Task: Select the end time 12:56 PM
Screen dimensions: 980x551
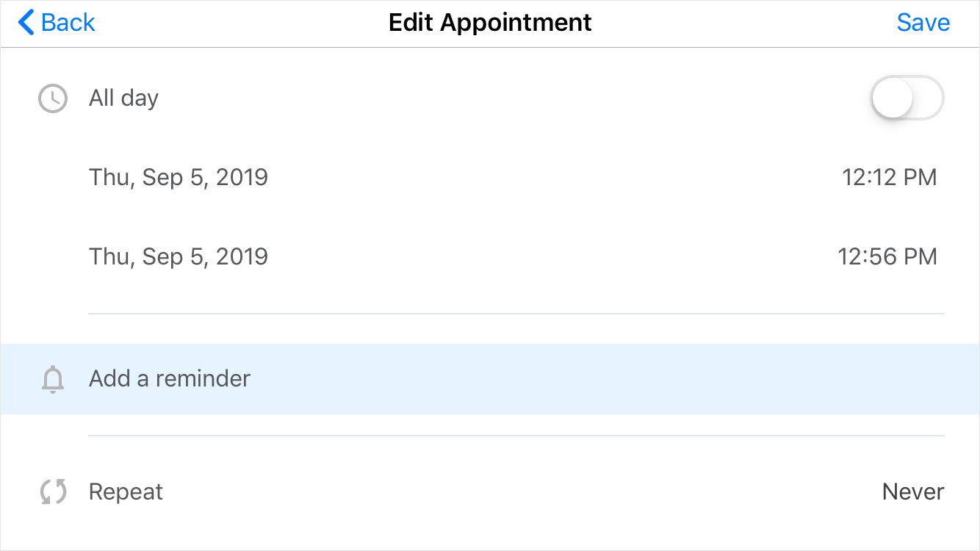Action: click(887, 256)
